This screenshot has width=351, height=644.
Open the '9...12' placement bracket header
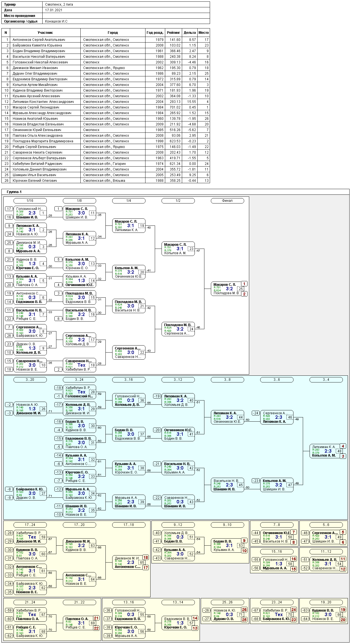click(178, 525)
